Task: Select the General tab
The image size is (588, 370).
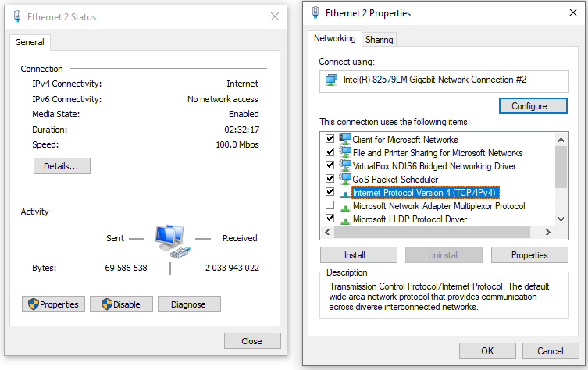Action: tap(30, 42)
